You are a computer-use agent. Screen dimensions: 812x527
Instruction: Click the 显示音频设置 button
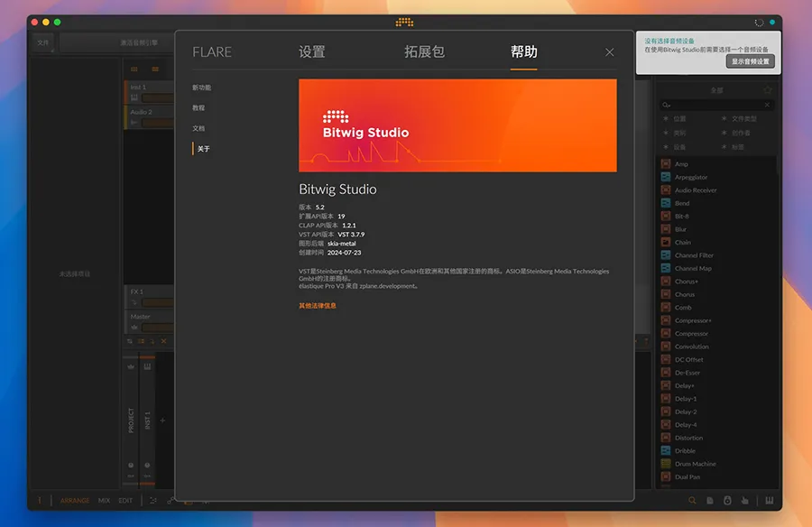coord(750,61)
